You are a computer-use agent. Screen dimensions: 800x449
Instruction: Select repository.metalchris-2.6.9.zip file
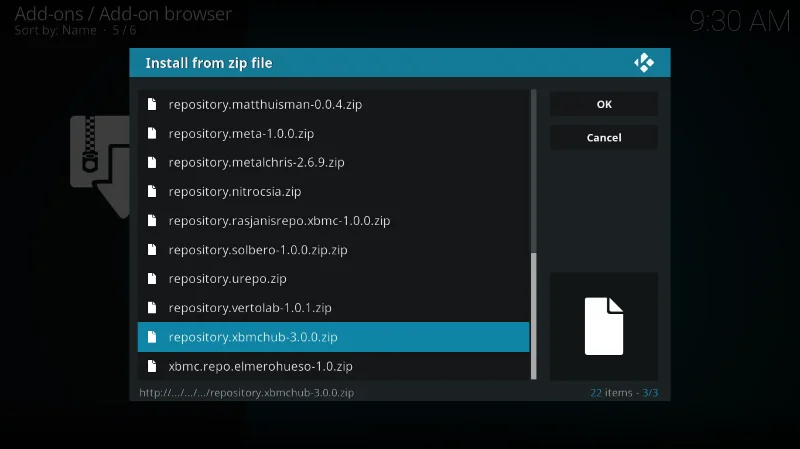[333, 162]
